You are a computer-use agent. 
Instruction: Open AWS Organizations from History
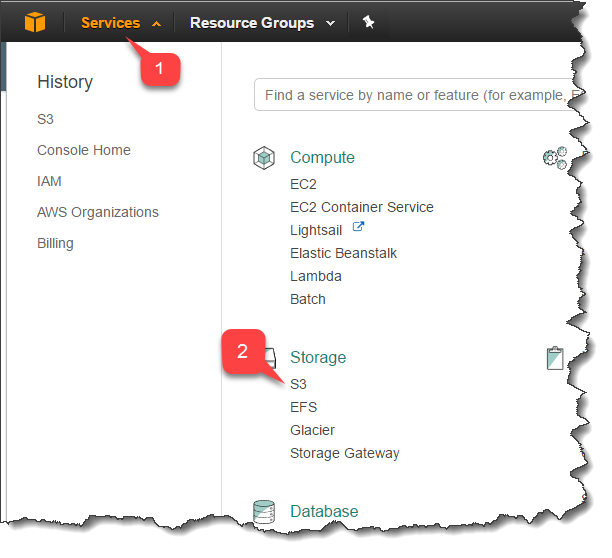point(98,212)
